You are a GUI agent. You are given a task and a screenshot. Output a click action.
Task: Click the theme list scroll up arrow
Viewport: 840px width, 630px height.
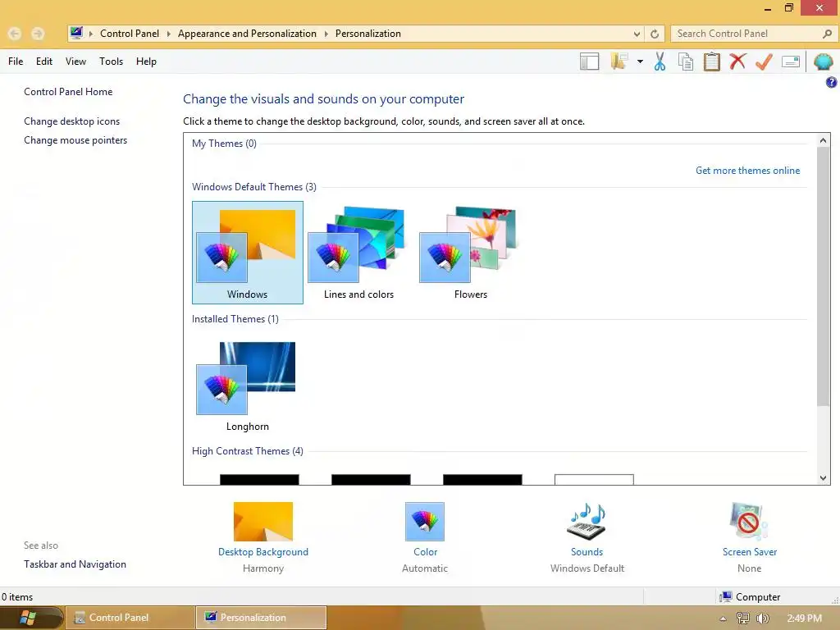[x=824, y=140]
